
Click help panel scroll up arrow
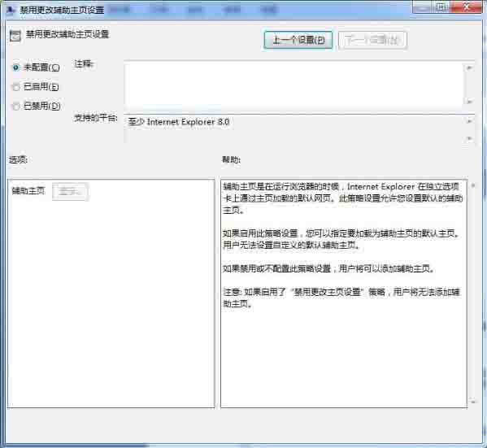(x=473, y=185)
